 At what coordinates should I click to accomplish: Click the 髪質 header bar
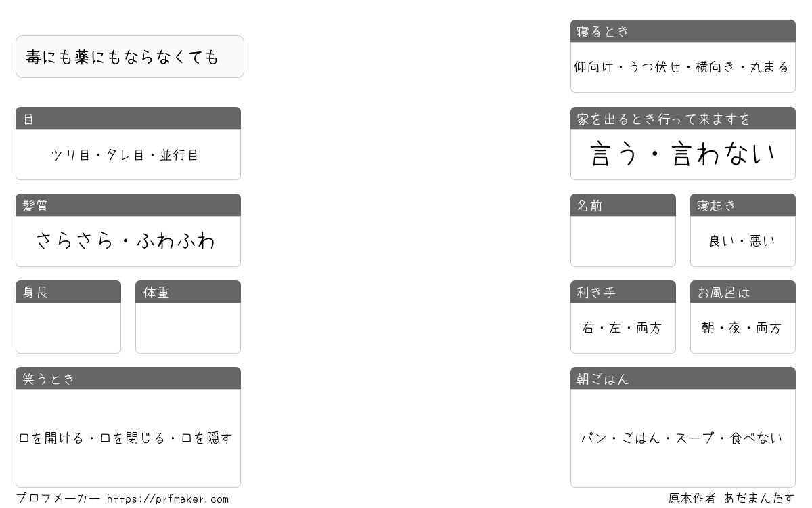(x=128, y=205)
